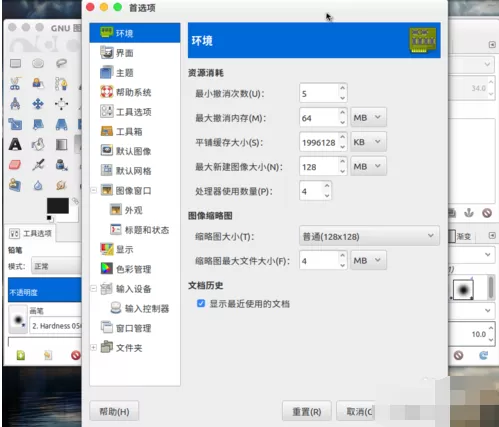Select the Align tool in toolbox
499x427 pixels.
61,104
